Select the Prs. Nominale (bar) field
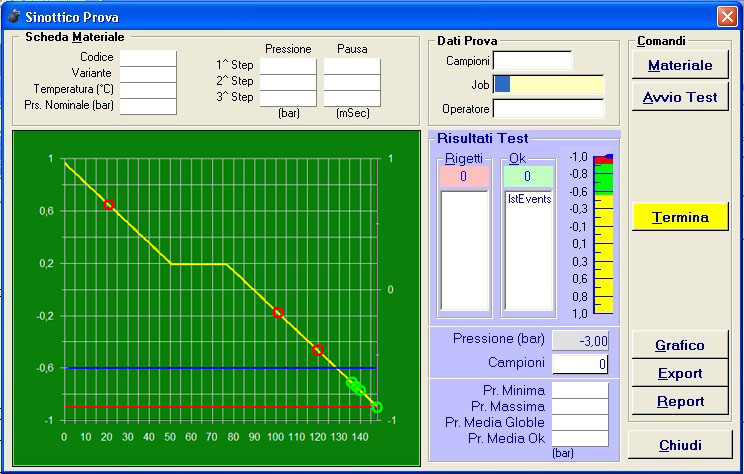Image resolution: width=744 pixels, height=474 pixels. point(147,106)
